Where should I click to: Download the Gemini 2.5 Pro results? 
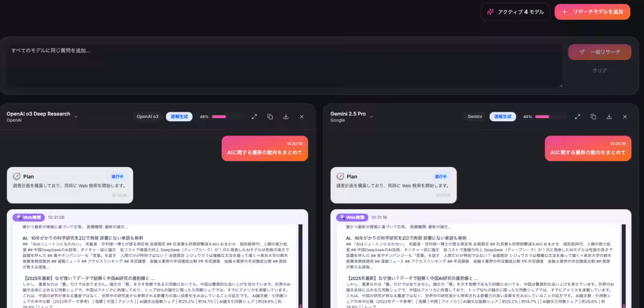tap(609, 116)
